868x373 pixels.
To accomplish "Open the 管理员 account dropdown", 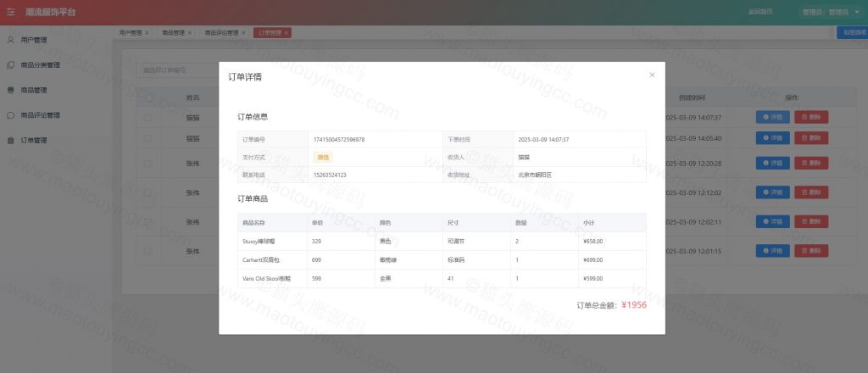I will pyautogui.click(x=831, y=12).
